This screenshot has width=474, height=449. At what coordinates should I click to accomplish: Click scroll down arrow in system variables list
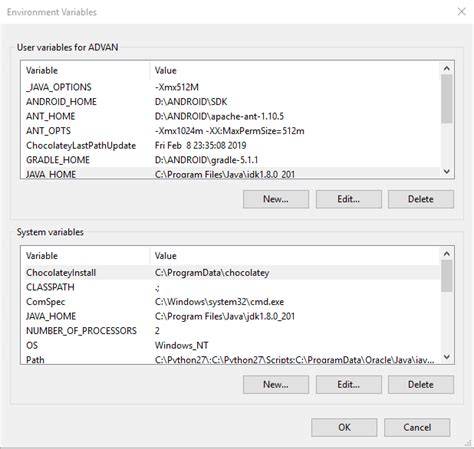(x=447, y=357)
